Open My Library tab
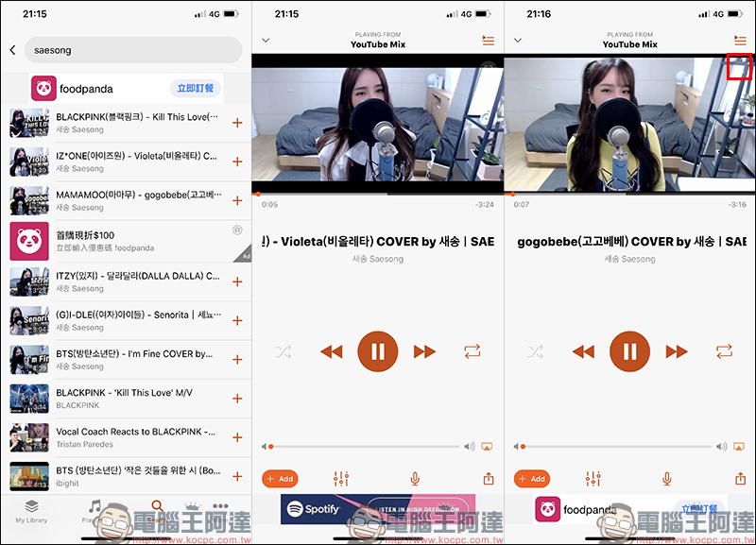756x545 pixels. (31, 511)
